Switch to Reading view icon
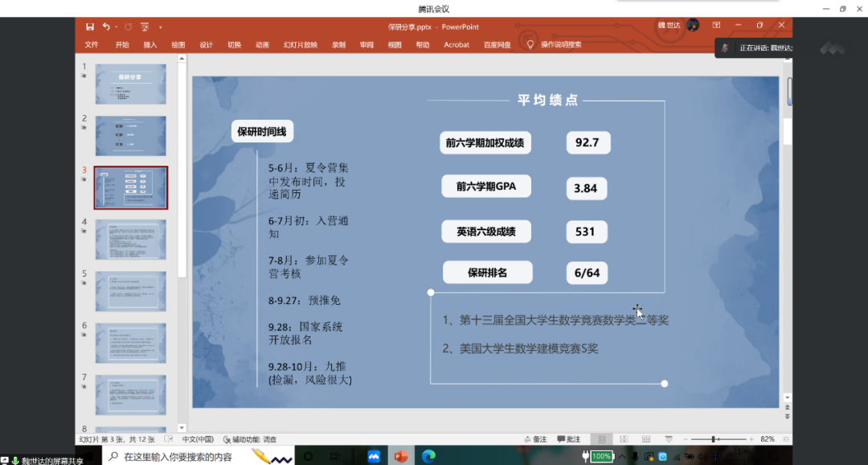The height and width of the screenshot is (465, 868). [646, 439]
